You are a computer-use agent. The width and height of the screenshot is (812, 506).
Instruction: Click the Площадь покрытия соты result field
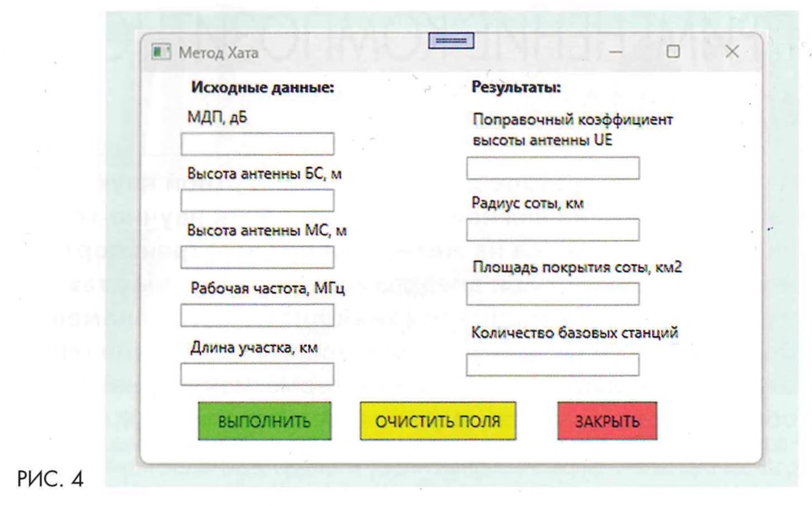[x=553, y=294]
